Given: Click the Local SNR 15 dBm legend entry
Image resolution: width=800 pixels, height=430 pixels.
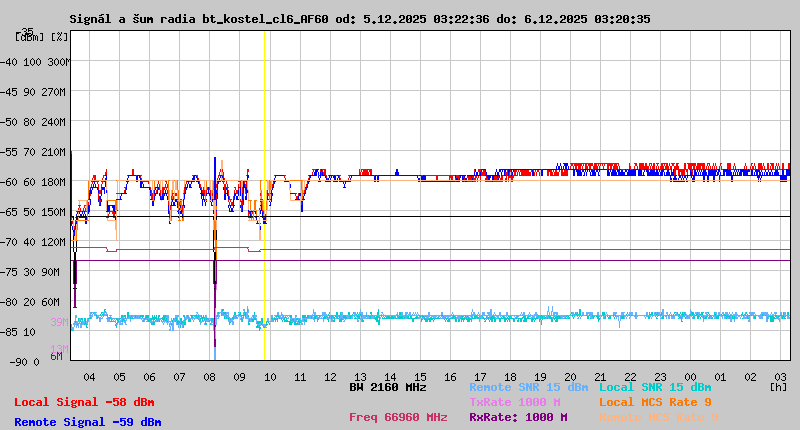Looking at the screenshot, I should click(655, 387).
